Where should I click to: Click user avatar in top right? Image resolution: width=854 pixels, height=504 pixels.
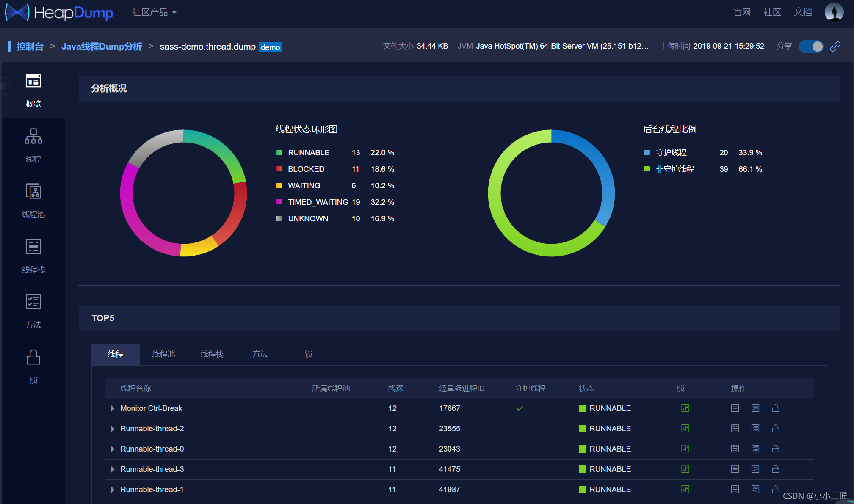point(834,12)
